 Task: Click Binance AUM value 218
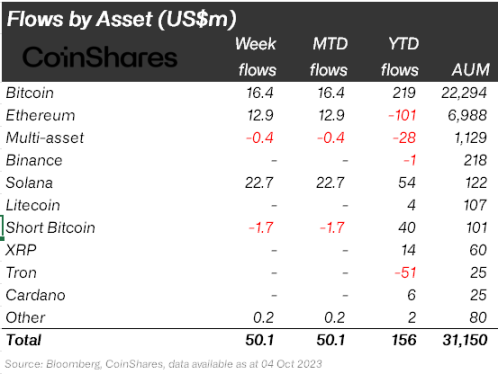pyautogui.click(x=475, y=160)
